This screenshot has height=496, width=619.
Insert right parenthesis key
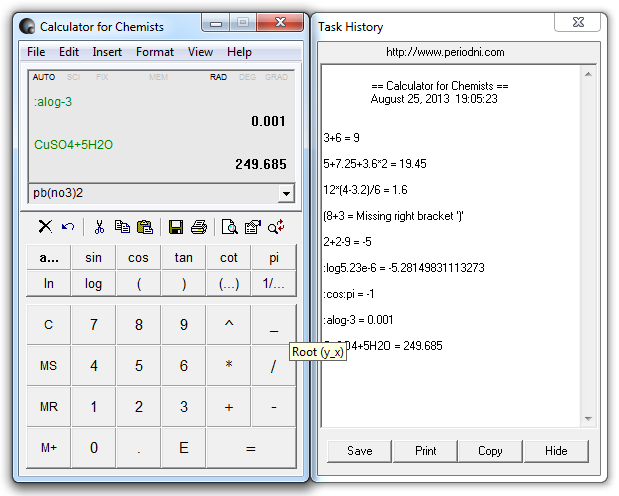pos(184,283)
